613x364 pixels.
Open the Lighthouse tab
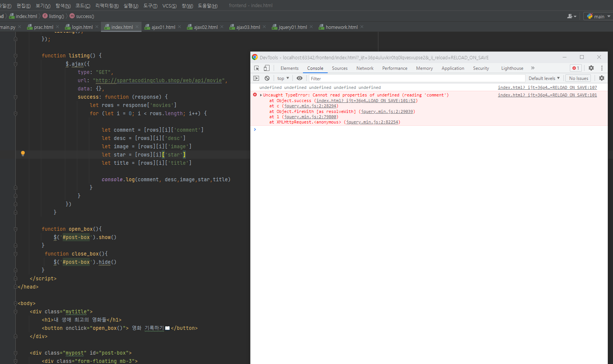coord(512,68)
